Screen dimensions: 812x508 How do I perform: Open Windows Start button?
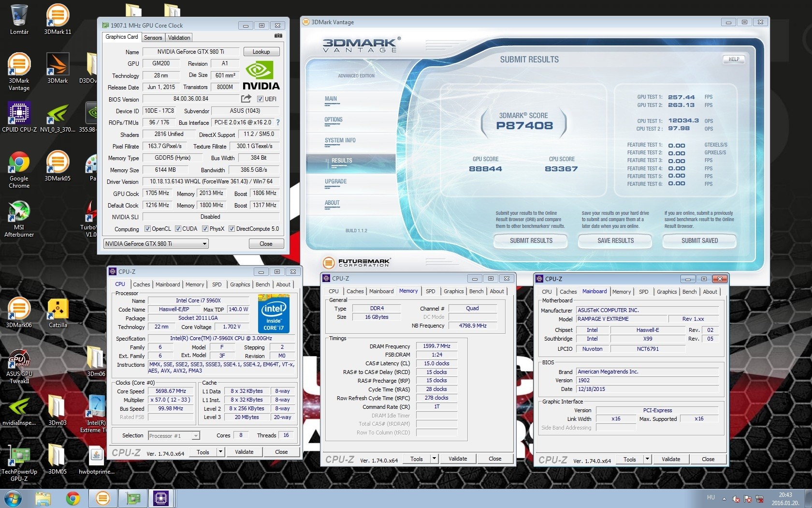tap(13, 498)
